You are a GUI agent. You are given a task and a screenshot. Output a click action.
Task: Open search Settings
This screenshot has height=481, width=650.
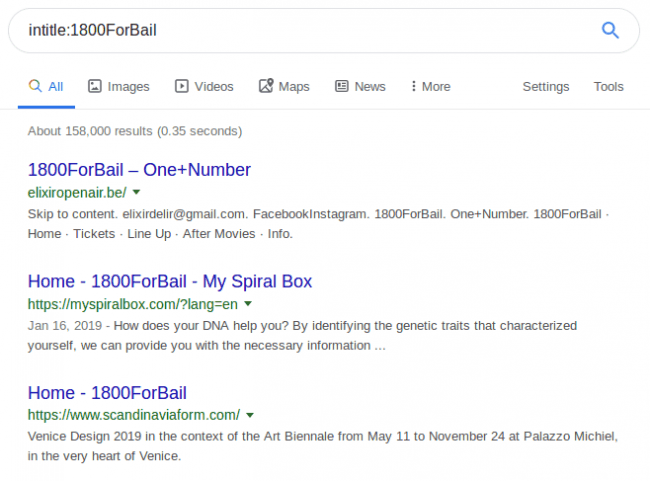(546, 87)
